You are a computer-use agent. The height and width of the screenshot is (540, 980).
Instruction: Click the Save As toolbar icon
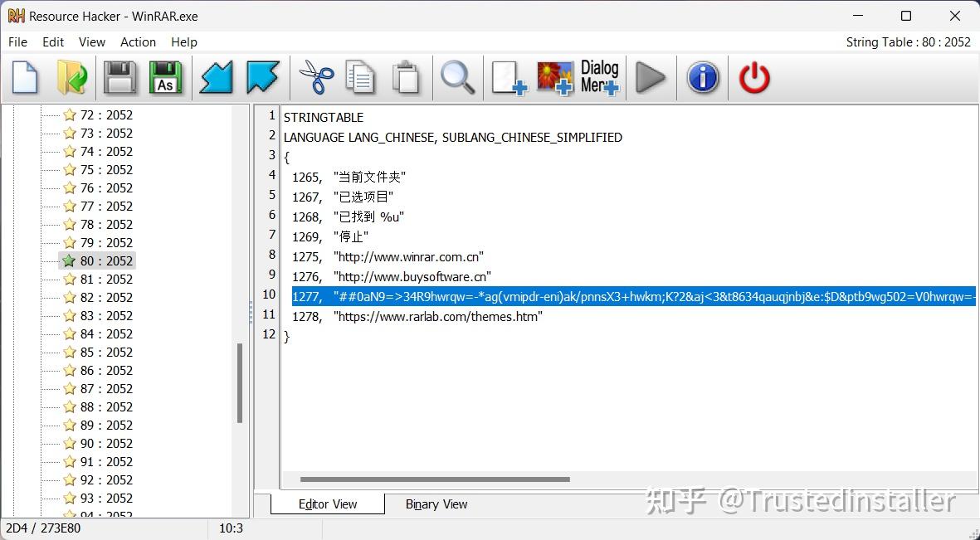coord(166,78)
